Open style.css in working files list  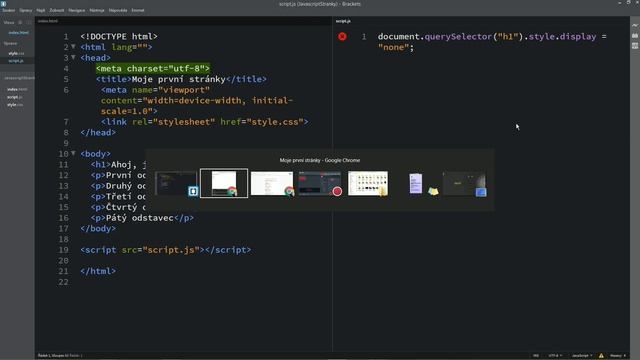pos(16,53)
